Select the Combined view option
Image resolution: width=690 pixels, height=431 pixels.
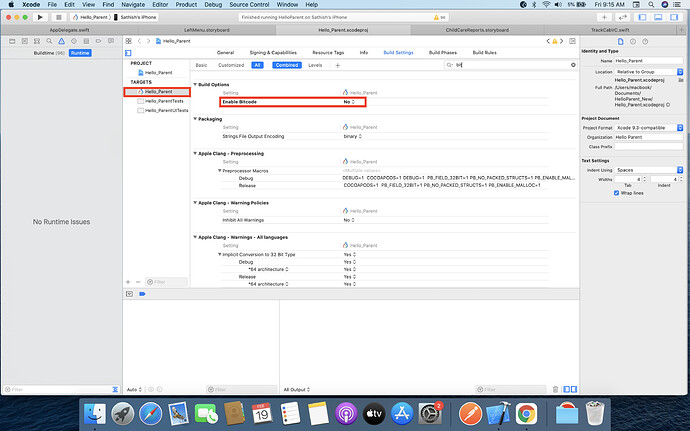tap(287, 65)
